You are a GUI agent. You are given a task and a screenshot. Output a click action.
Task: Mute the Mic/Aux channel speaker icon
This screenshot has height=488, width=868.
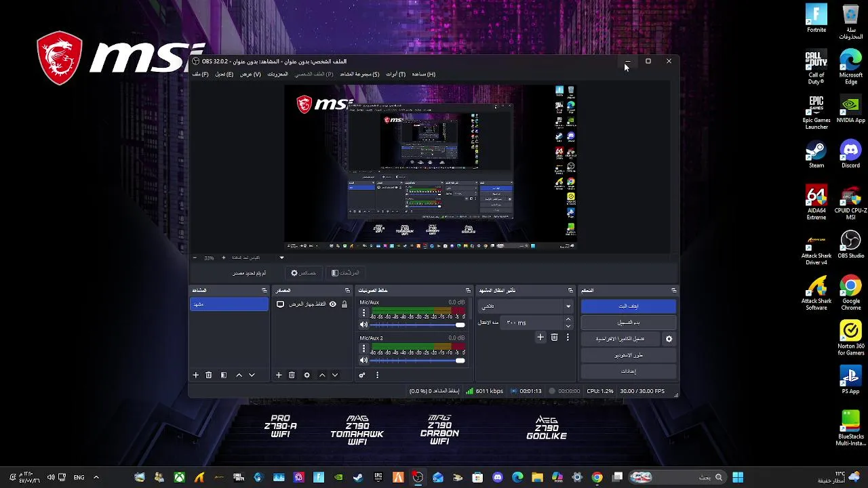pyautogui.click(x=363, y=325)
